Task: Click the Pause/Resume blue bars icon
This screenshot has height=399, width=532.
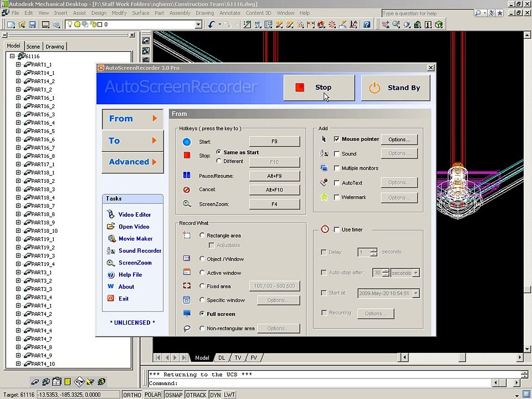Action: pos(187,175)
